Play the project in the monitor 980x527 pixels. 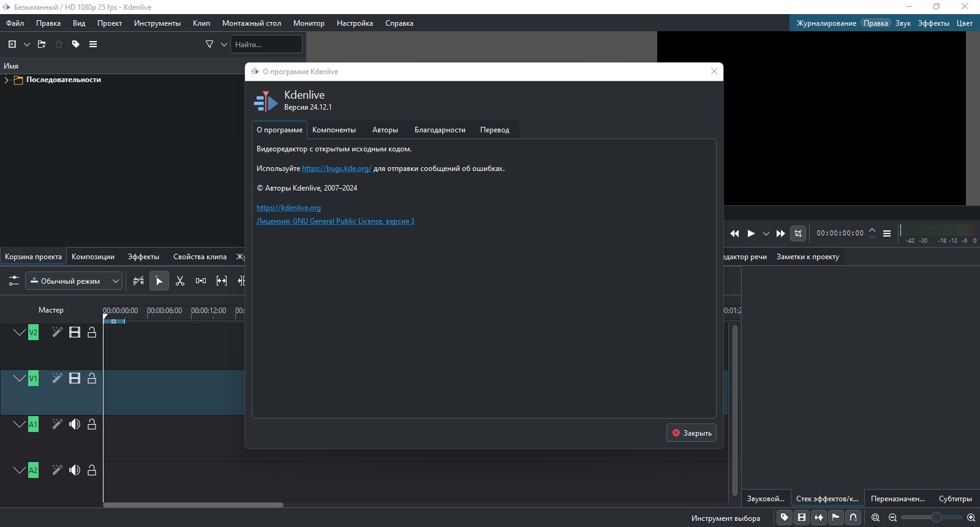[751, 233]
